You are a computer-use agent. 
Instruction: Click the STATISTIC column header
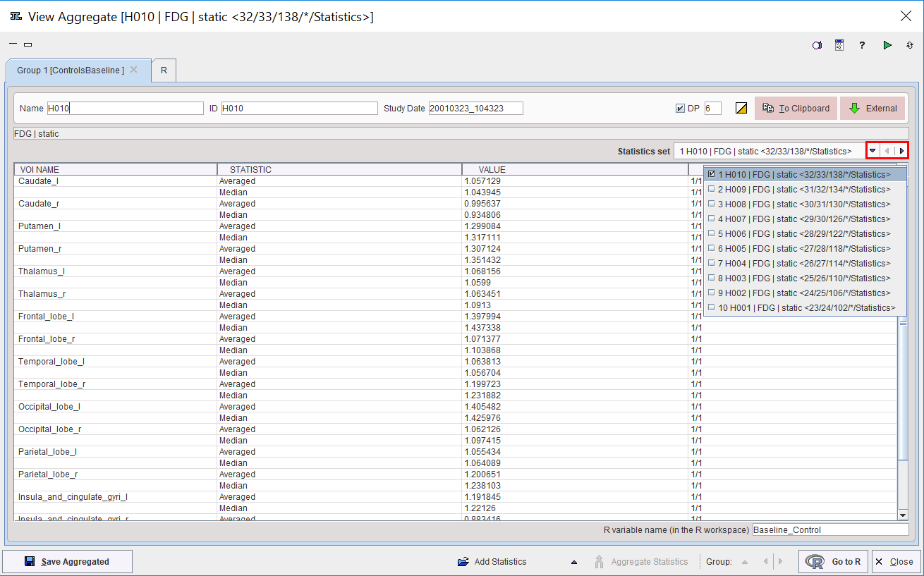point(339,170)
